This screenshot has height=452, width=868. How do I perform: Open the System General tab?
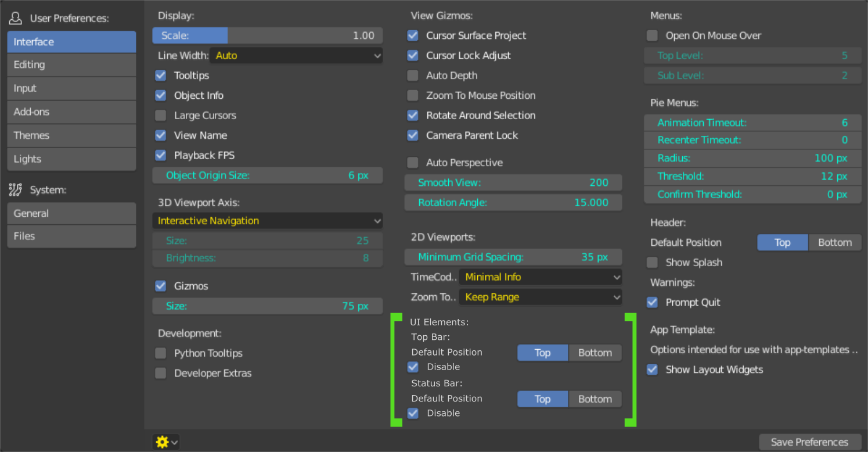point(71,213)
